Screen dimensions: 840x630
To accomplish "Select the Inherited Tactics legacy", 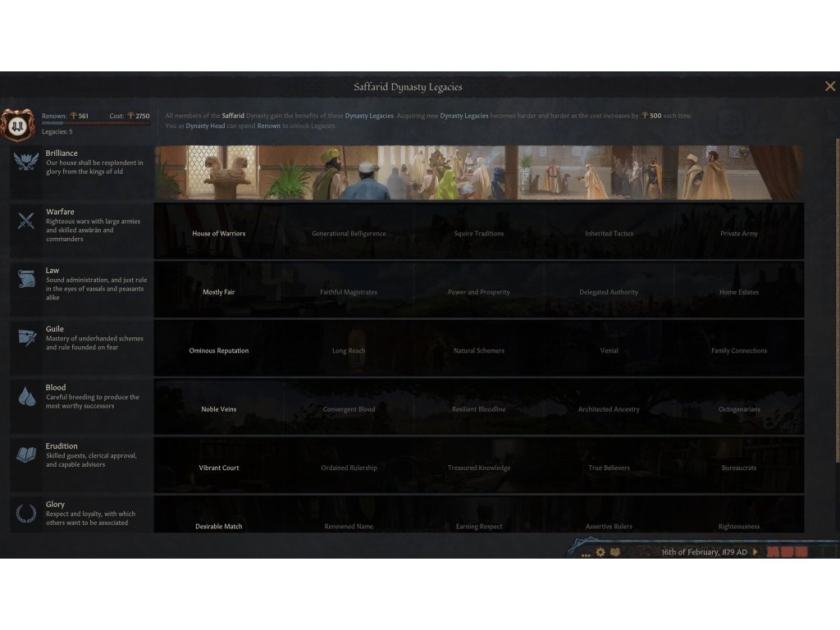I will [x=609, y=234].
